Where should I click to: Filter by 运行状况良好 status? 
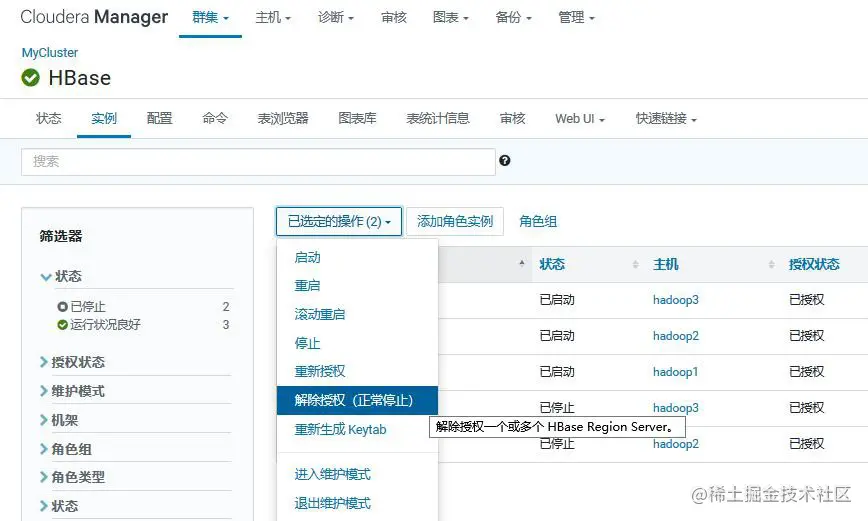click(x=105, y=324)
